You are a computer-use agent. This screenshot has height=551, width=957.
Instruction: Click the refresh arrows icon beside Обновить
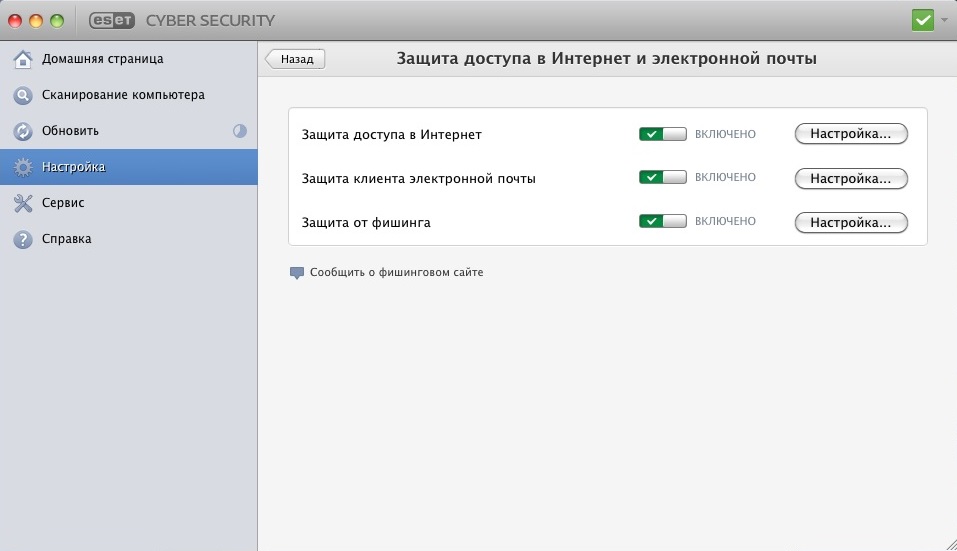[23, 131]
